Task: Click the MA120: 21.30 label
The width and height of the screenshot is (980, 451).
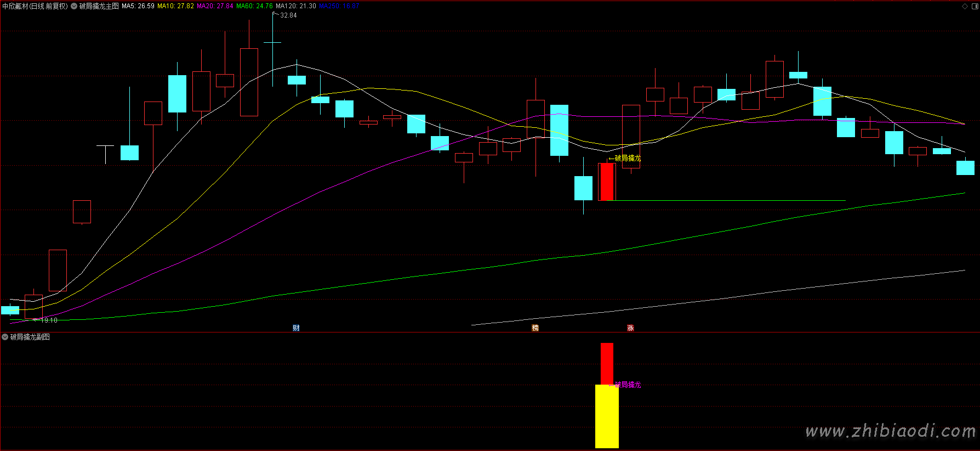Action: click(295, 6)
